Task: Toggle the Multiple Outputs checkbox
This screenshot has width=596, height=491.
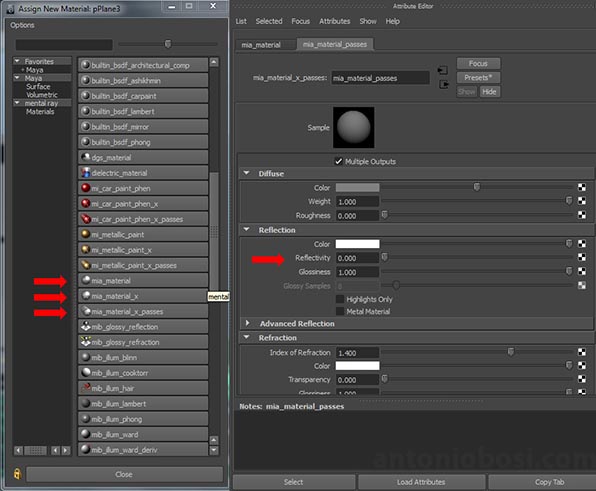Action: click(x=338, y=162)
